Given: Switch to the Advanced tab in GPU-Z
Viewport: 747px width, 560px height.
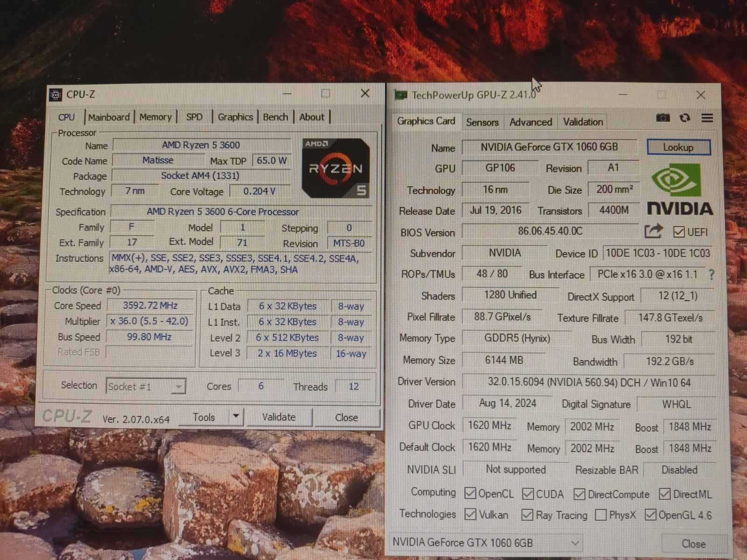Looking at the screenshot, I should (x=531, y=122).
